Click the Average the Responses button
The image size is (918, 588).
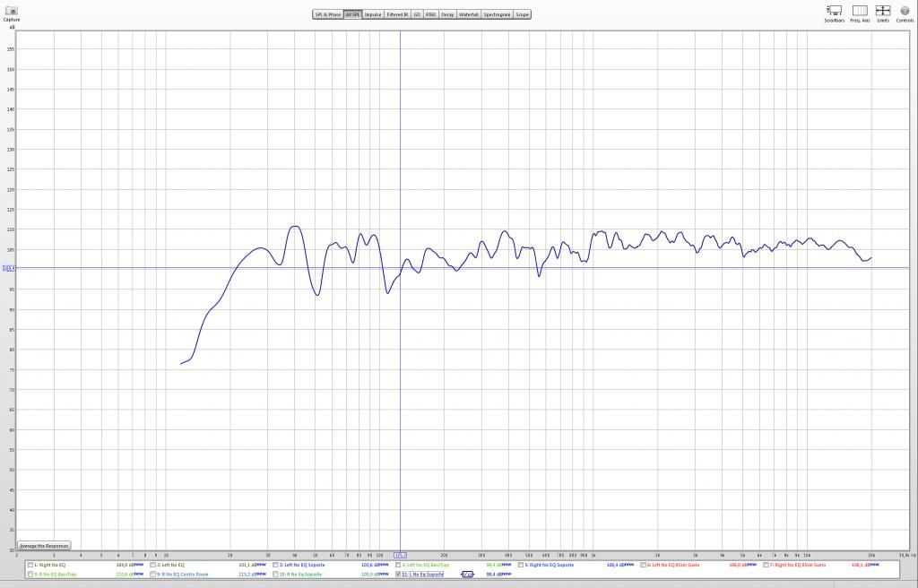[44, 546]
